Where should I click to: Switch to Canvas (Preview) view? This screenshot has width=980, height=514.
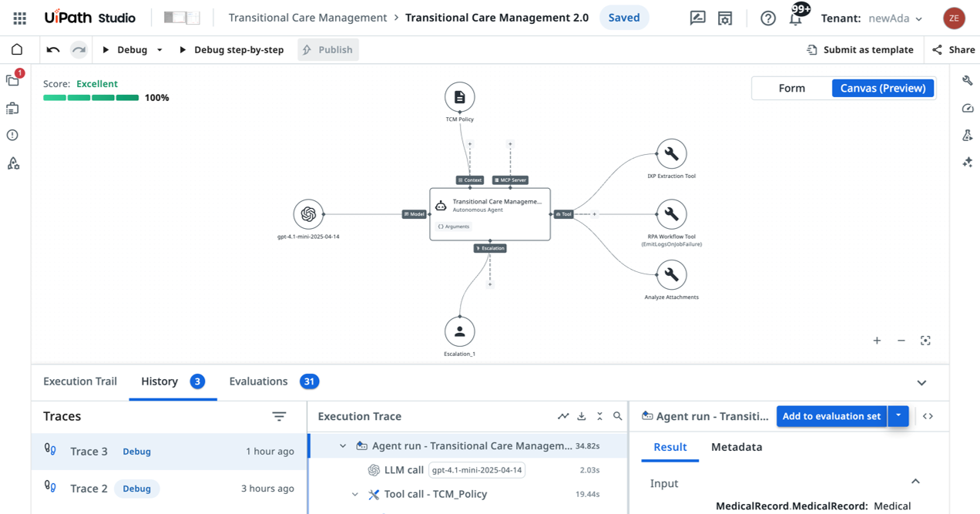pos(883,88)
